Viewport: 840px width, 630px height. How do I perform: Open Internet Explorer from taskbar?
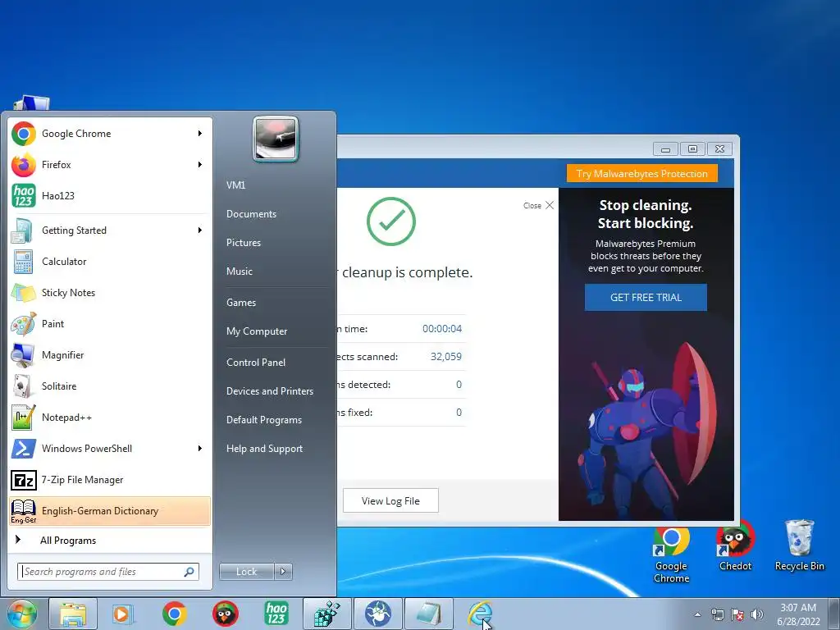480,614
